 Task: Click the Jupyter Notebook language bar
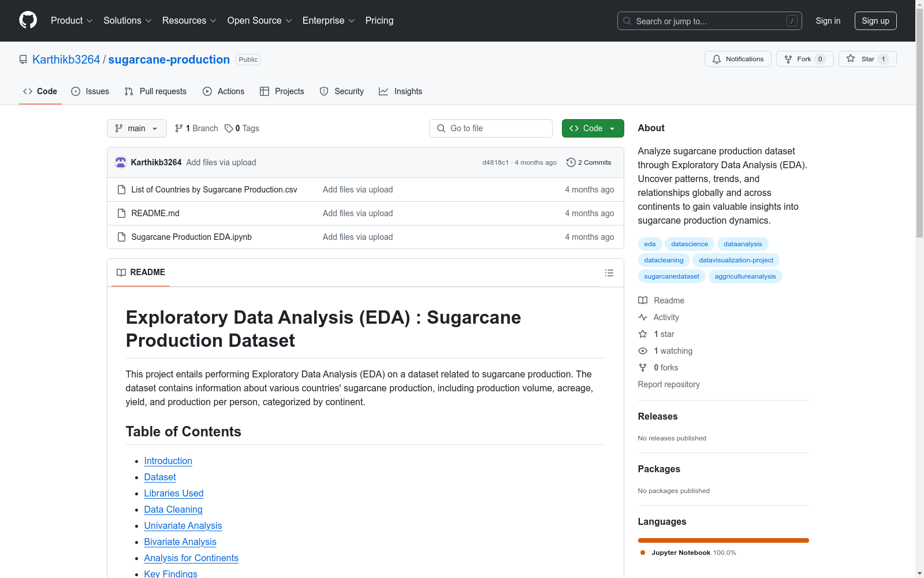[723, 540]
